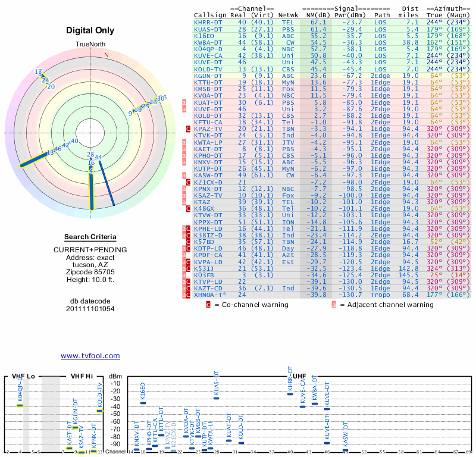Click the VHF Hi chart label
The width and height of the screenshot is (476, 457).
(82, 376)
